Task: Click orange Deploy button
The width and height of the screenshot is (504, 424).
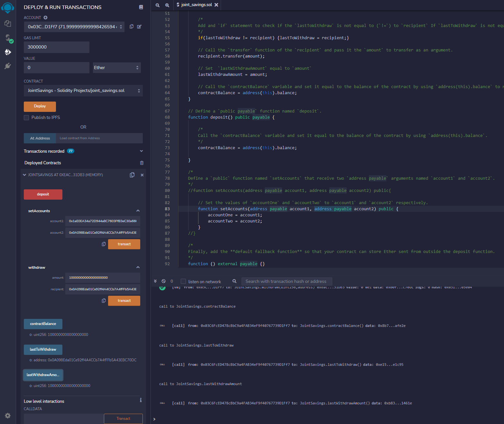Action: (x=40, y=106)
